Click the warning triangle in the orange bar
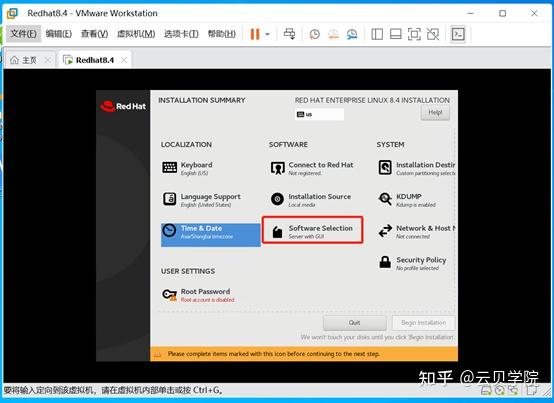 (x=157, y=354)
